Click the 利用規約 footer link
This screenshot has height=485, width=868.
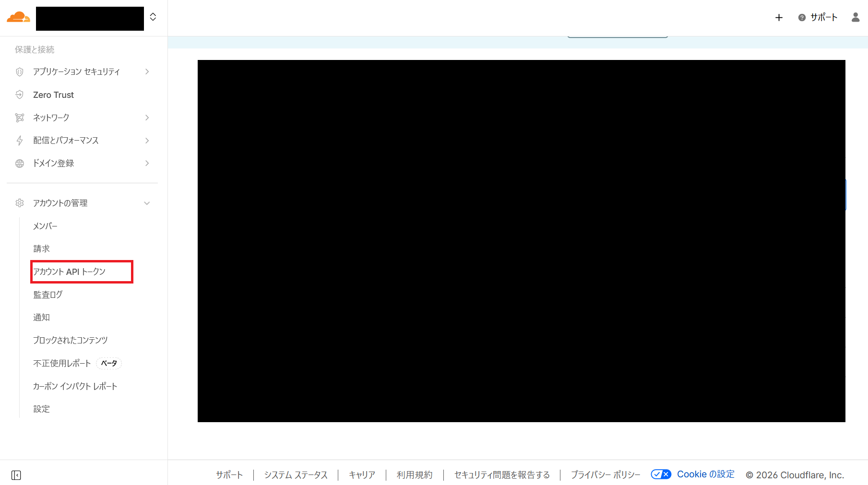coord(414,474)
